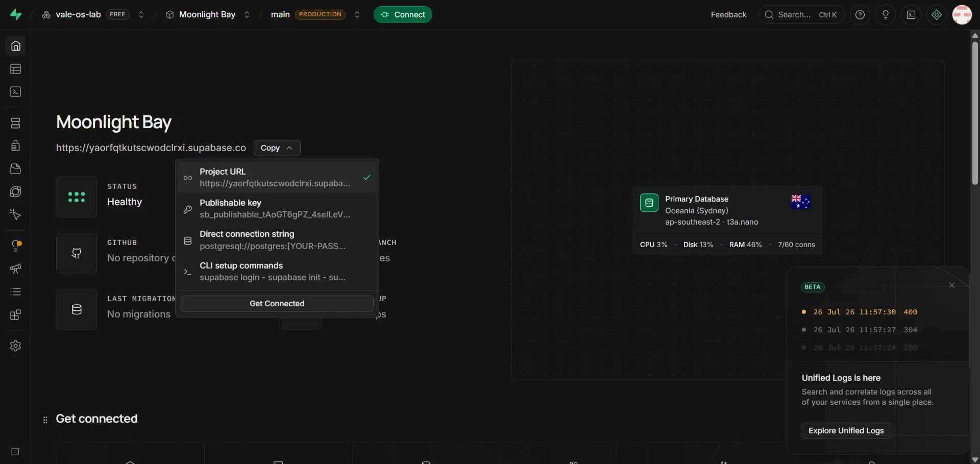The height and width of the screenshot is (464, 980).
Task: Collapse the sidebar panel toggle icon
Action: point(15,452)
